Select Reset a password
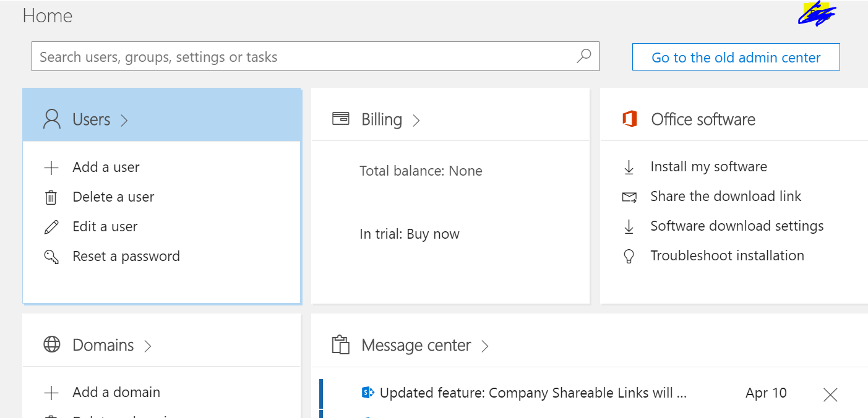This screenshot has height=418, width=868. click(x=126, y=256)
